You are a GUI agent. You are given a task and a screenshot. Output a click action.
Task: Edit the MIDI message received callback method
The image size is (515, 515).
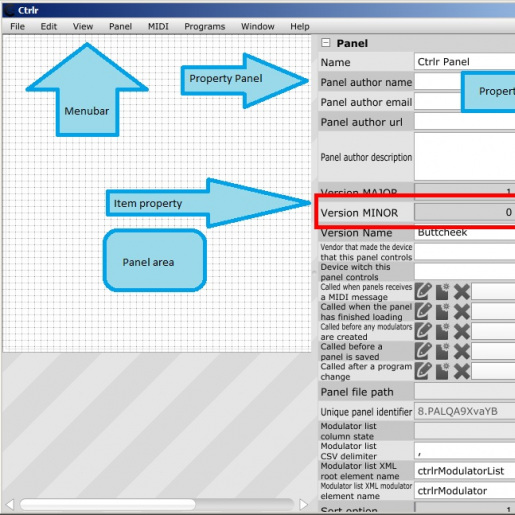coord(423,292)
